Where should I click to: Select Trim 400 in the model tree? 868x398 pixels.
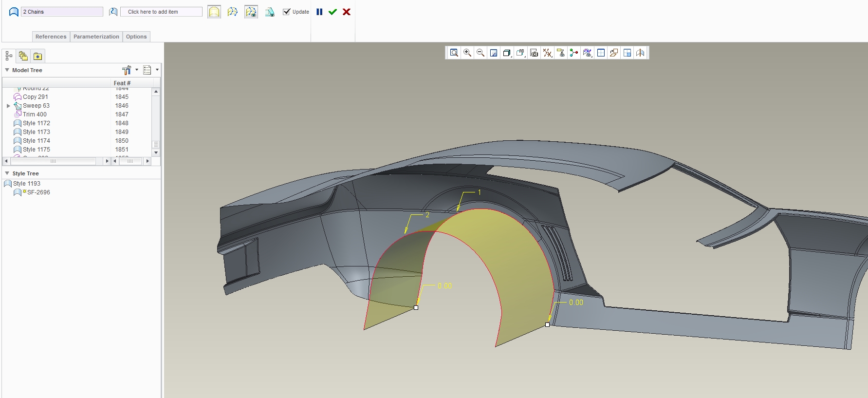click(35, 114)
